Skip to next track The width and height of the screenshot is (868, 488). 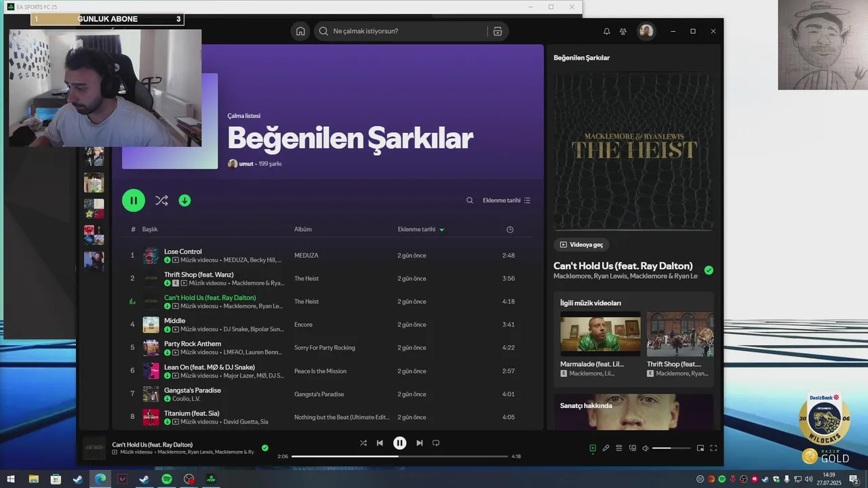click(x=419, y=443)
